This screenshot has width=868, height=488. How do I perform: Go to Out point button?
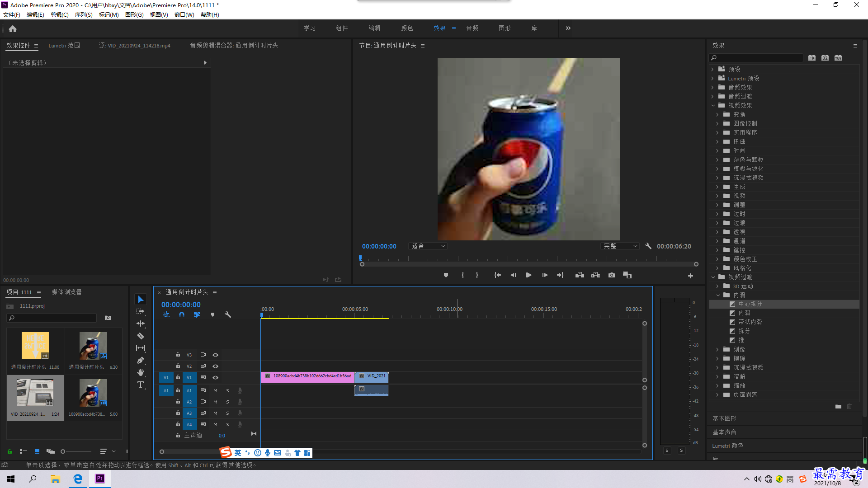pos(561,275)
